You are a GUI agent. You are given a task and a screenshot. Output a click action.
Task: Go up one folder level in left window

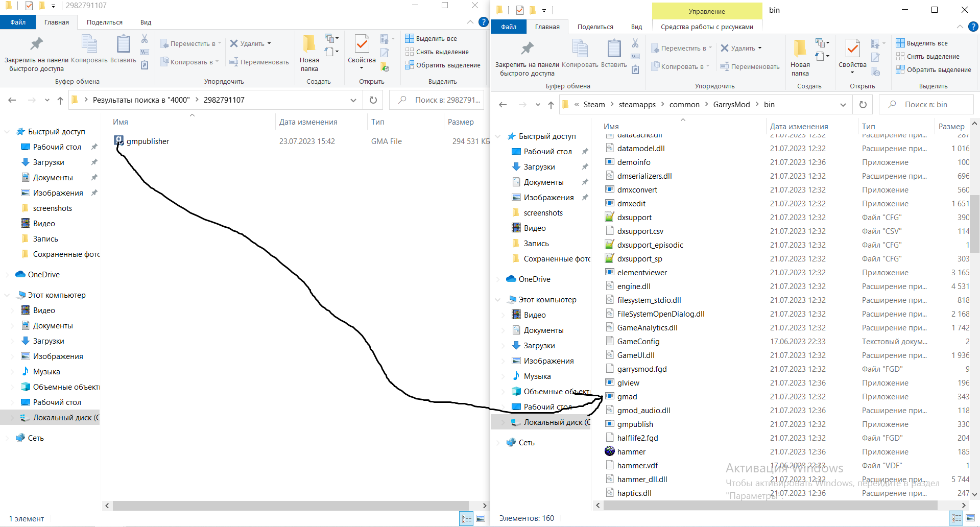[x=60, y=100]
